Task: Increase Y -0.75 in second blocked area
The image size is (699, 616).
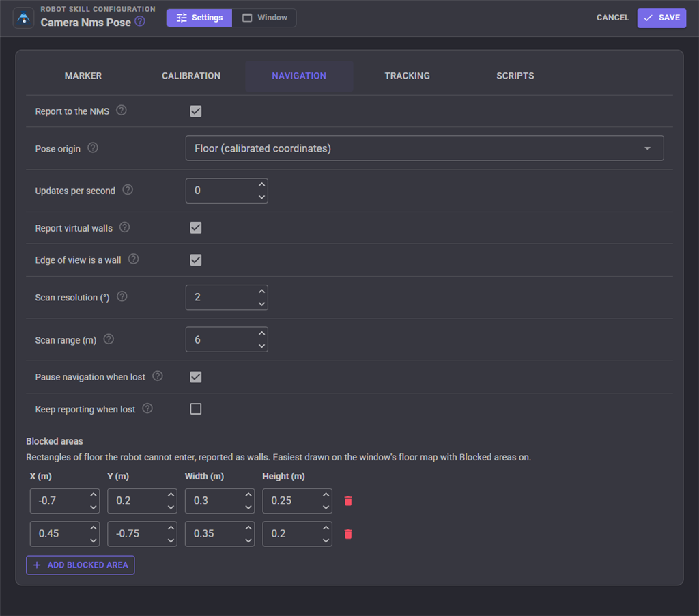Action: [x=171, y=527]
